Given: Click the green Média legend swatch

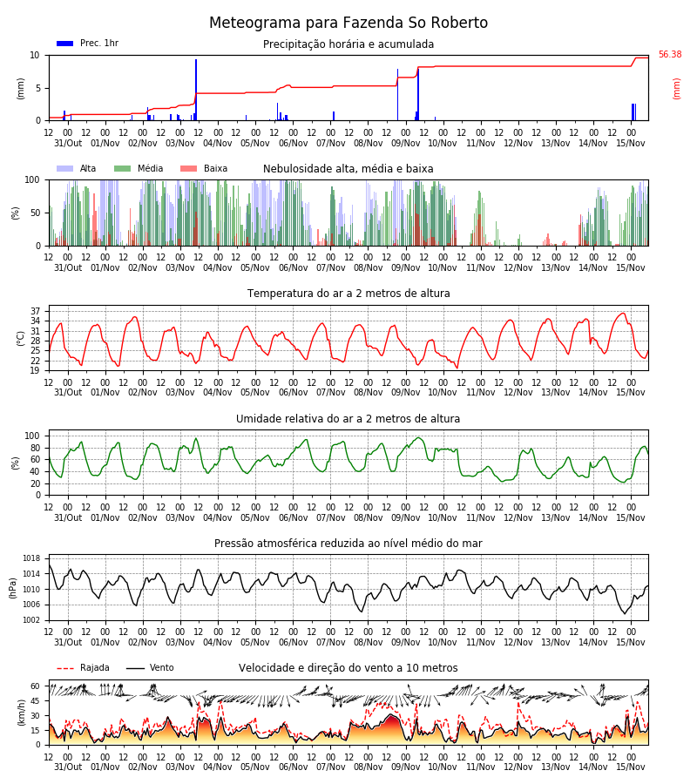Looking at the screenshot, I should [123, 169].
